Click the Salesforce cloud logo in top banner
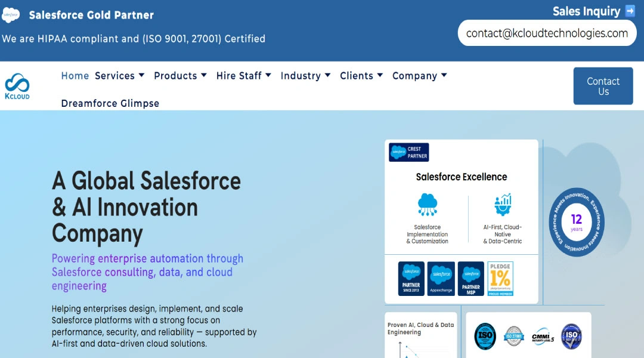The width and height of the screenshot is (644, 358). [11, 15]
